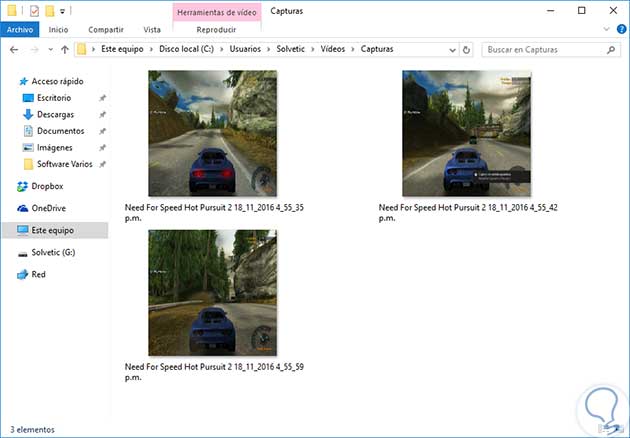
Task: Expand the chevron after Vídeos breadcrumb
Action: [x=353, y=49]
